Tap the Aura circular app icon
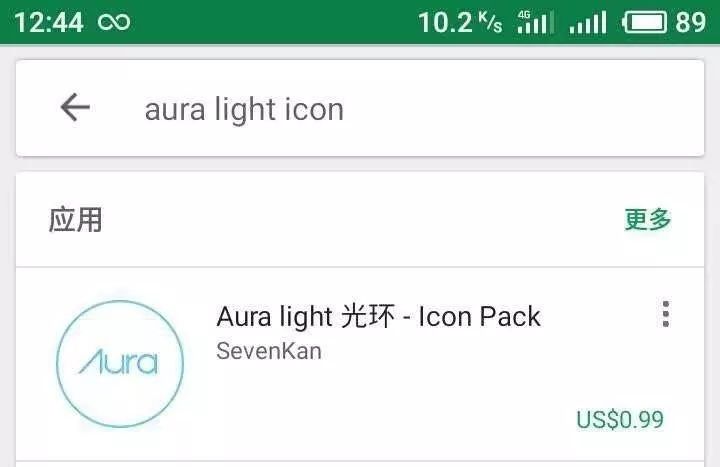 (120, 364)
